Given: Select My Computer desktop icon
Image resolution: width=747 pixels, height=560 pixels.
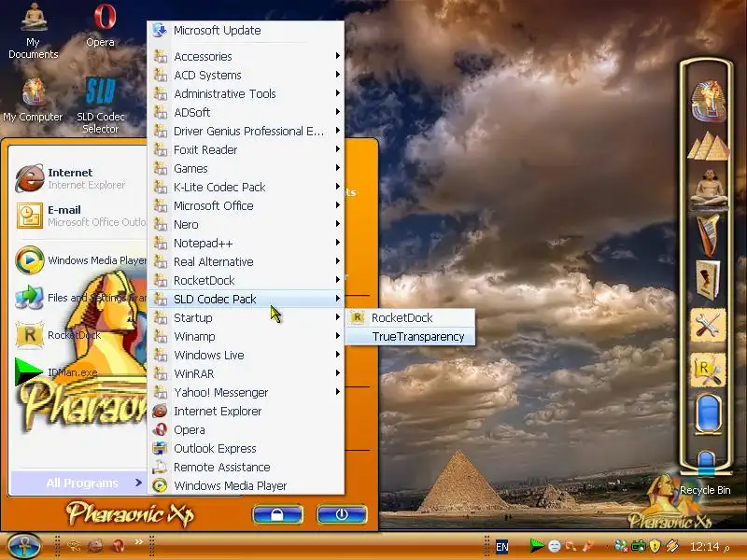Looking at the screenshot, I should click(x=33, y=100).
